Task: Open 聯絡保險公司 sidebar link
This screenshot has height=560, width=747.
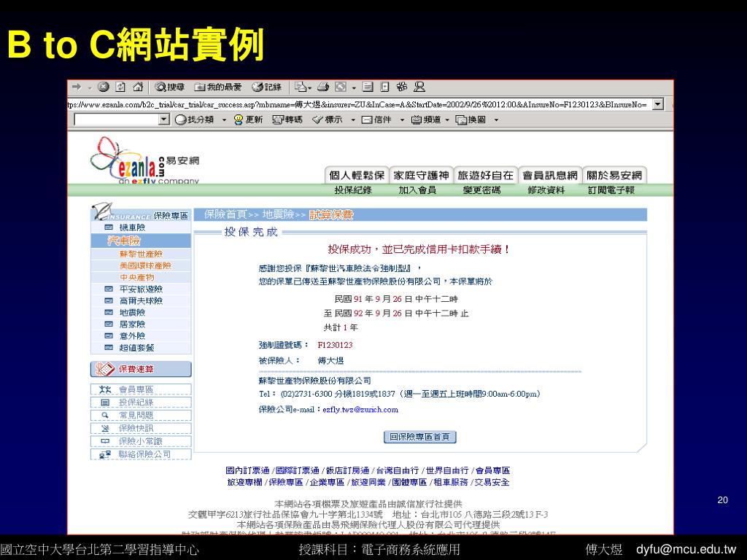Action: tap(141, 454)
